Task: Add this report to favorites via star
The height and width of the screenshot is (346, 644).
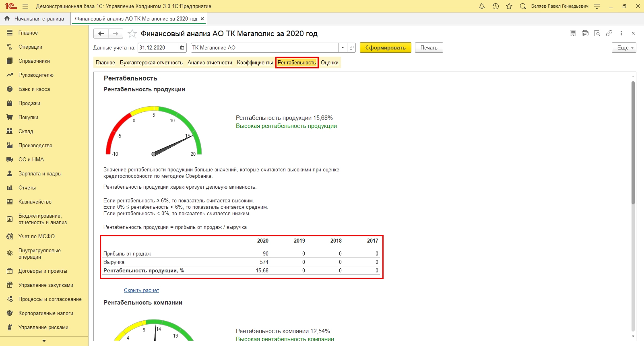Action: [132, 34]
